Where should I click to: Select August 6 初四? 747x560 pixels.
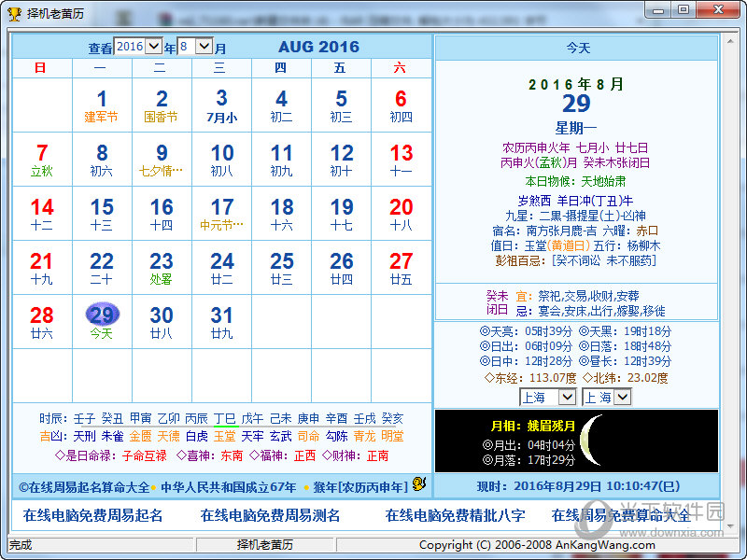click(x=401, y=105)
